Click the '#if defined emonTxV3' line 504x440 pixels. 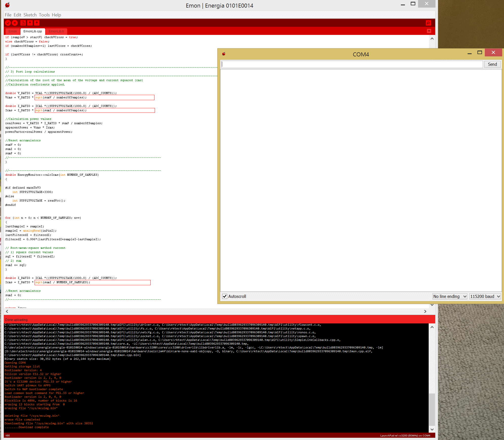click(23, 188)
